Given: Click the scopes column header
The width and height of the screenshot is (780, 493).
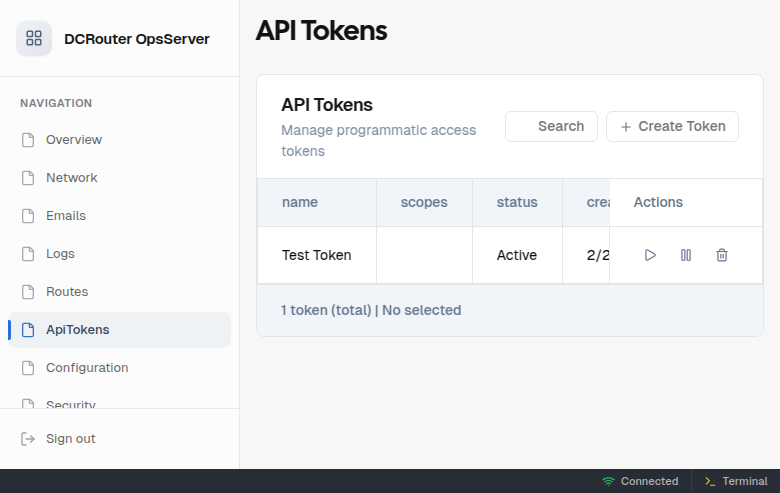Looking at the screenshot, I should pos(424,202).
